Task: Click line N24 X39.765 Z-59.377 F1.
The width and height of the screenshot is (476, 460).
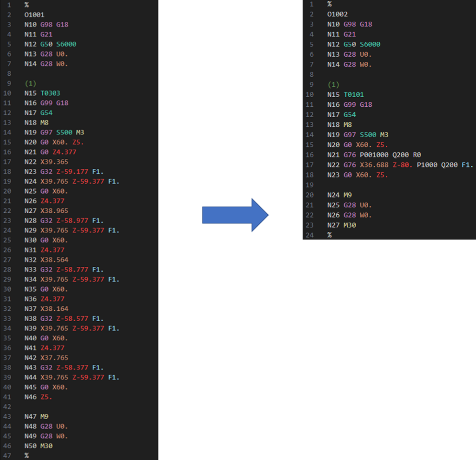Action: click(72, 182)
